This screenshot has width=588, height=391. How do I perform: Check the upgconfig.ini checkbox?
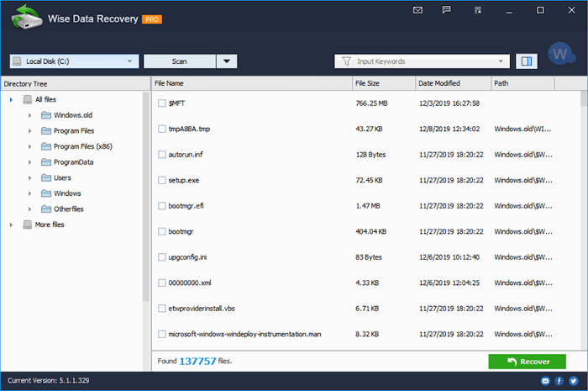pyautogui.click(x=161, y=257)
